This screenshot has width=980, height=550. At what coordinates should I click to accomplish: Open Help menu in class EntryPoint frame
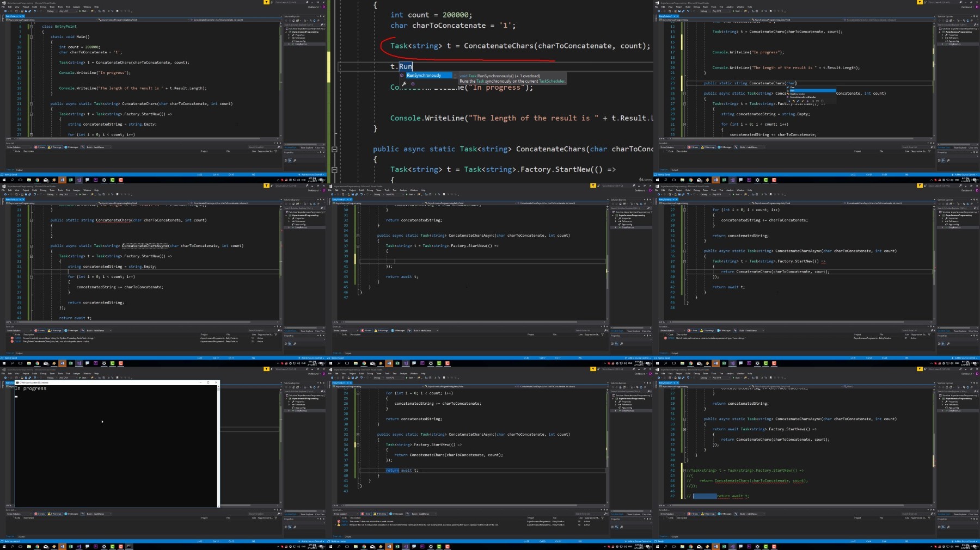pos(96,7)
